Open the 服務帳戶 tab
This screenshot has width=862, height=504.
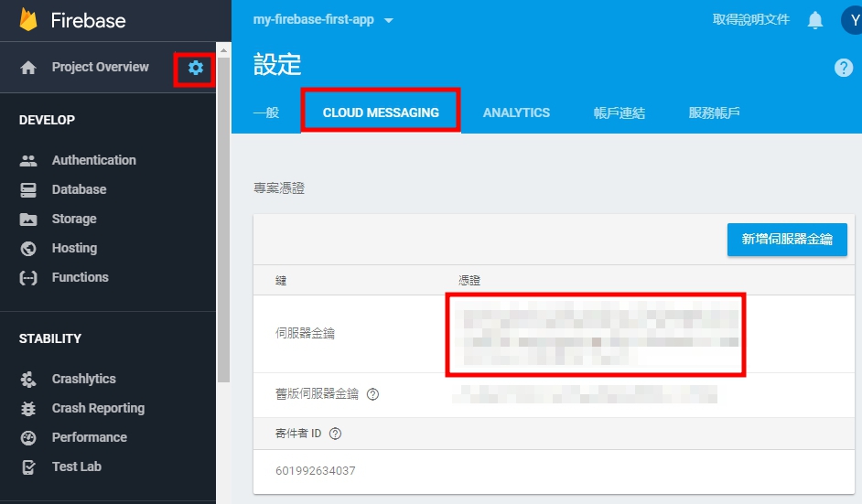(x=714, y=113)
